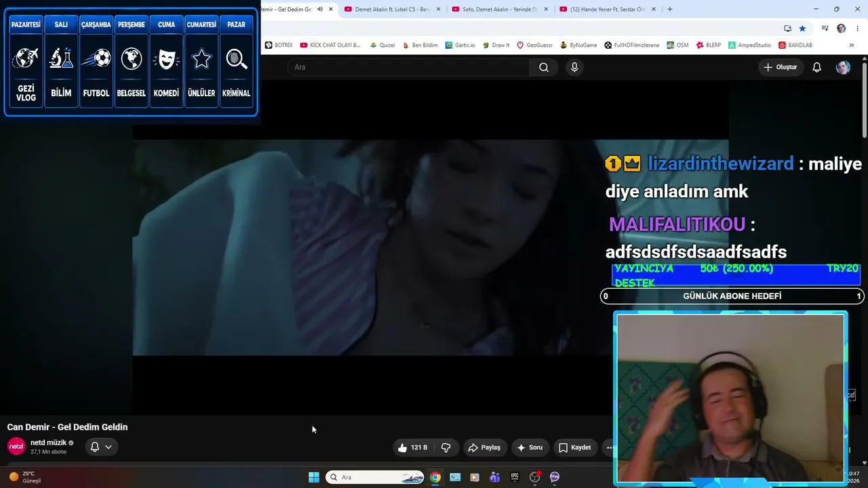Open Google Chrome from the taskbar
The height and width of the screenshot is (488, 868).
pyautogui.click(x=435, y=477)
